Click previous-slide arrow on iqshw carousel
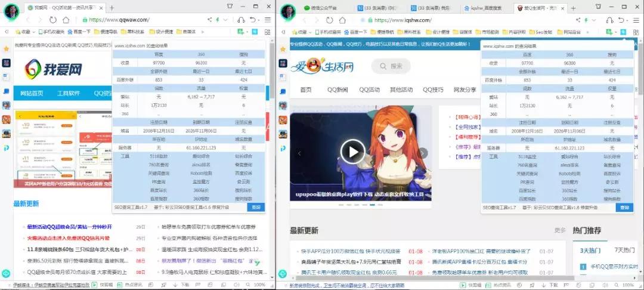 coord(299,153)
